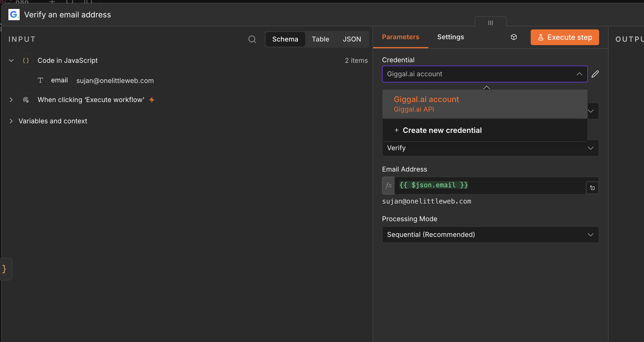The image size is (644, 342).
Task: Click the resolved email preview below the expression
Action: click(427, 201)
